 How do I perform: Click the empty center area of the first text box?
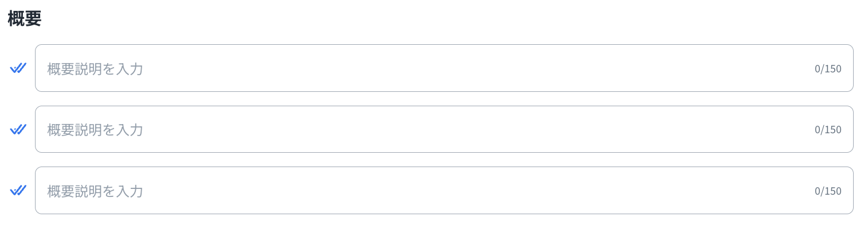pyautogui.click(x=444, y=68)
